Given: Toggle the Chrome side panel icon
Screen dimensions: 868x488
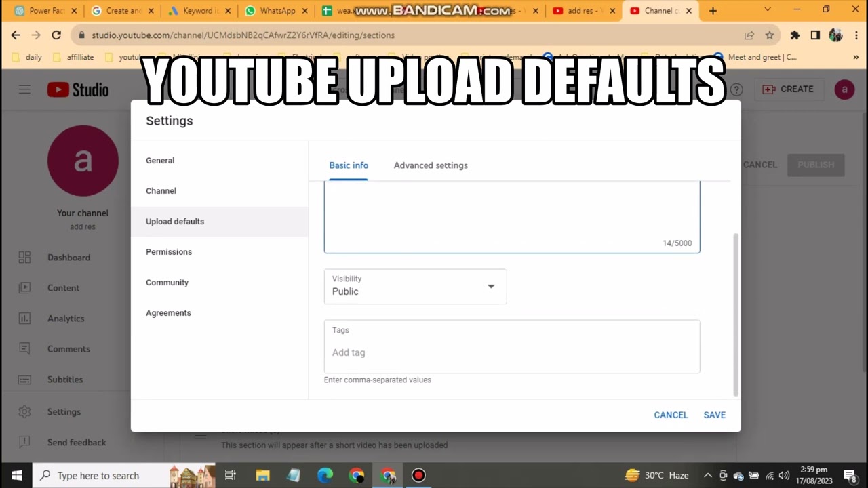Looking at the screenshot, I should click(x=815, y=35).
